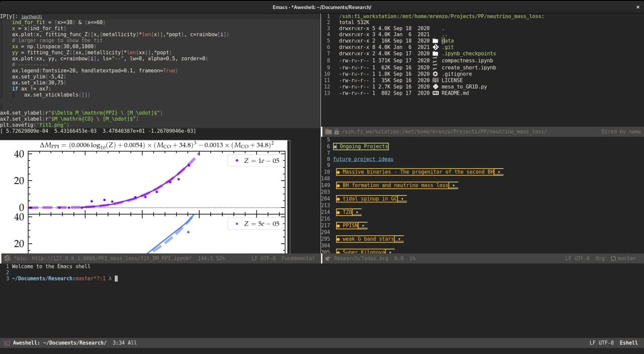Open mesa_to_GR1D.py file entry
This screenshot has width=644, height=354.
[464, 87]
